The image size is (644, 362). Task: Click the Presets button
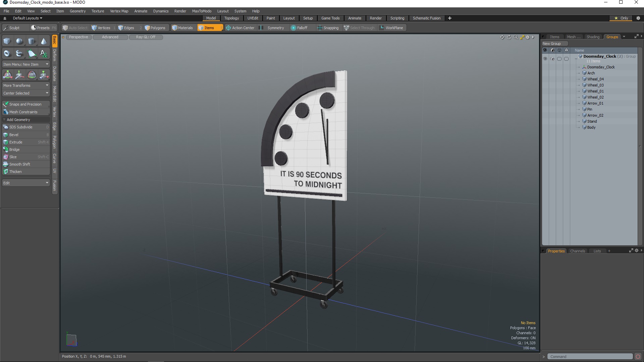click(44, 28)
